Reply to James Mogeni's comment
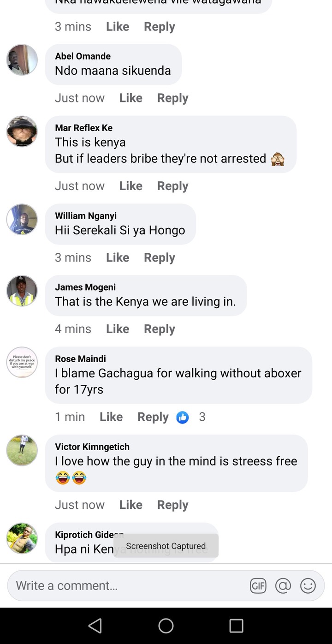This screenshot has height=644, width=332. click(160, 329)
